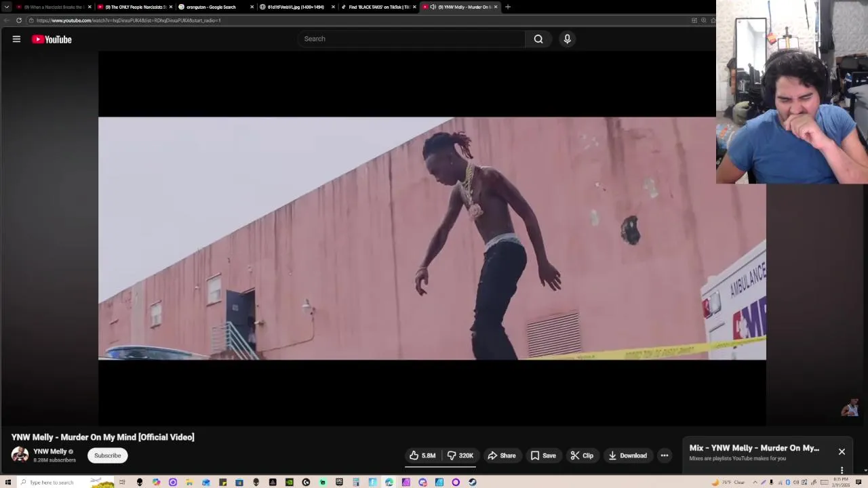Screen dimensions: 868x488
Task: Switch to 'When a Narcissist Breaks' tab
Action: coord(52,7)
